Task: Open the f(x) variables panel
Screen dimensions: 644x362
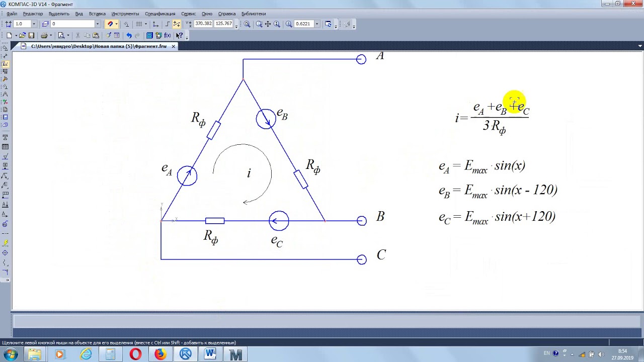Action: [x=168, y=36]
